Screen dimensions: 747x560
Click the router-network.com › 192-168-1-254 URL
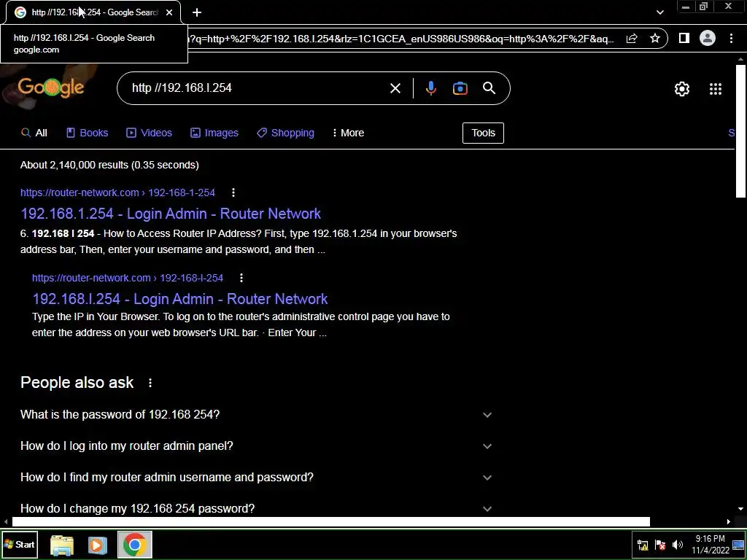pos(117,192)
